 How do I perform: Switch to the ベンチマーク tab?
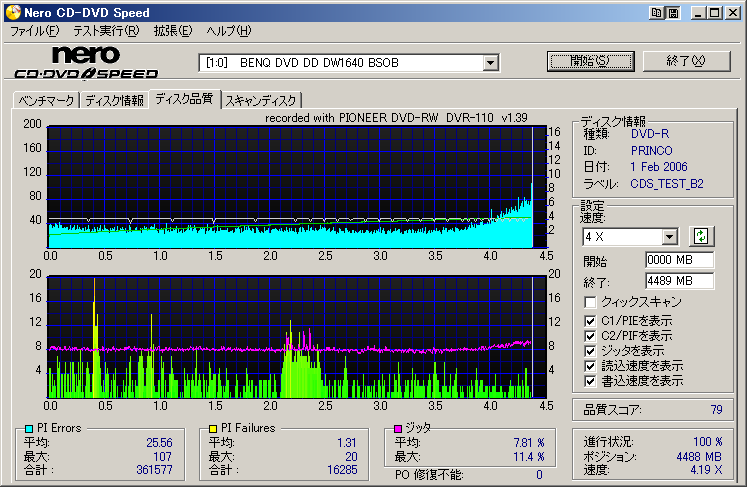click(x=46, y=101)
